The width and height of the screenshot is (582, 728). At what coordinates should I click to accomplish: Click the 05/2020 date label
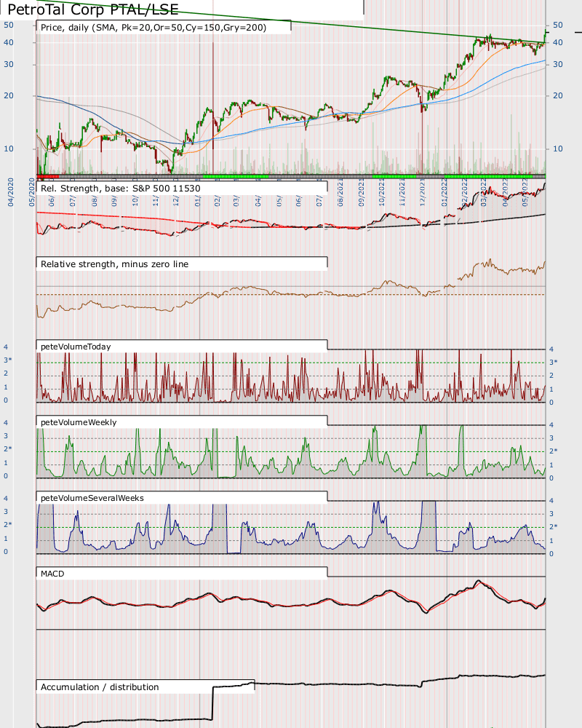coord(32,192)
